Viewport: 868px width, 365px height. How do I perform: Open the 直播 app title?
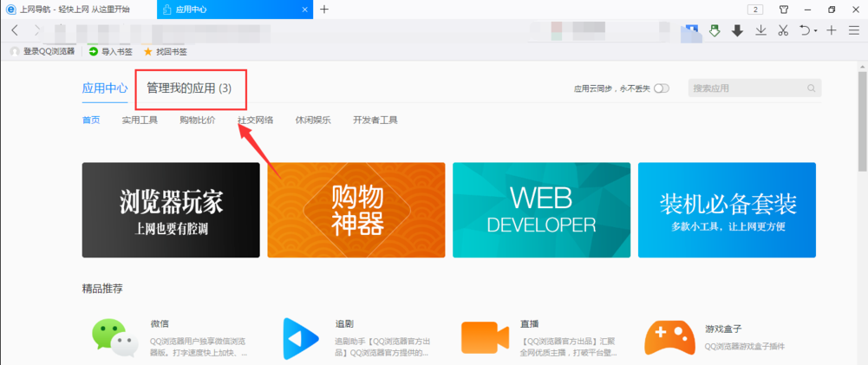pos(530,324)
